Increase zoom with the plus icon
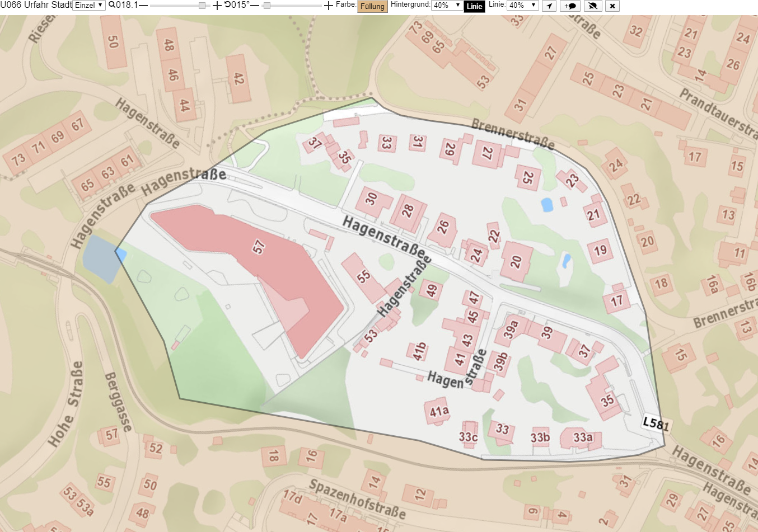The width and height of the screenshot is (758, 532). pyautogui.click(x=217, y=6)
